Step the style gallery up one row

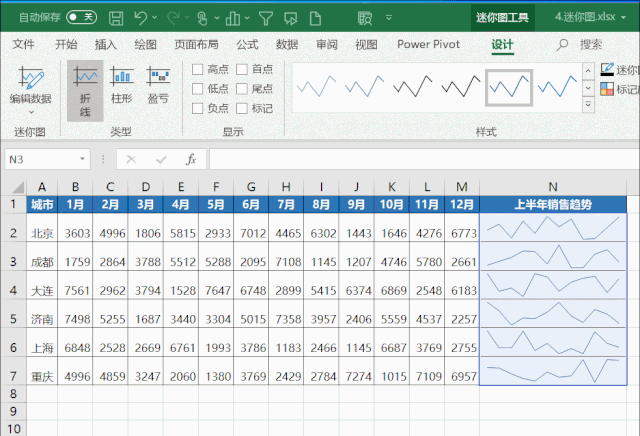(588, 71)
